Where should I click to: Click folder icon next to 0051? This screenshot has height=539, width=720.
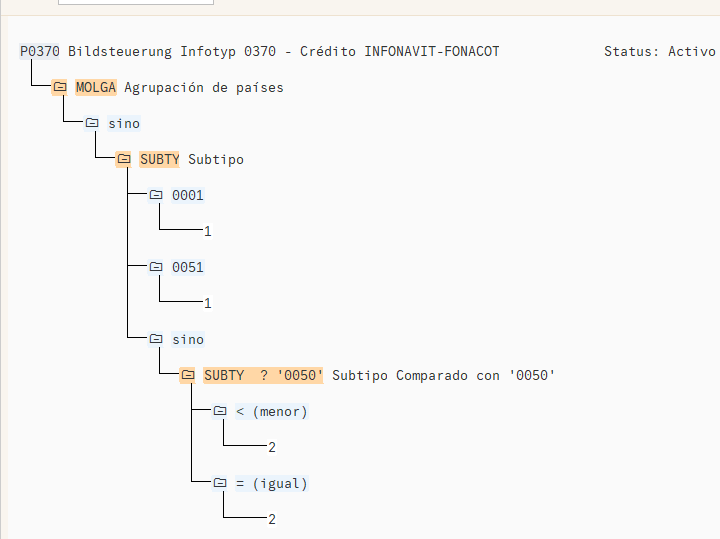(156, 267)
